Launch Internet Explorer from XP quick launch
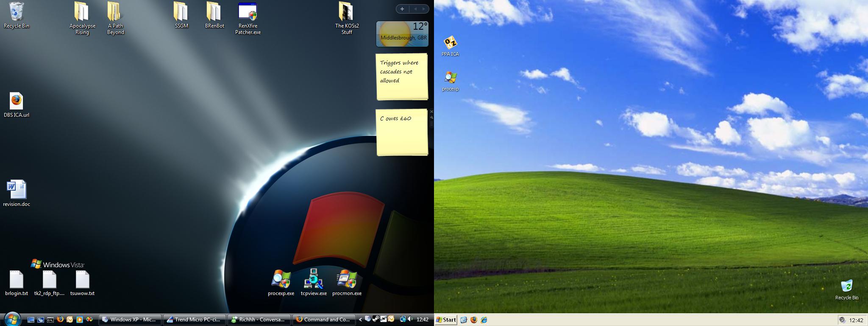868x326 pixels. [x=484, y=320]
